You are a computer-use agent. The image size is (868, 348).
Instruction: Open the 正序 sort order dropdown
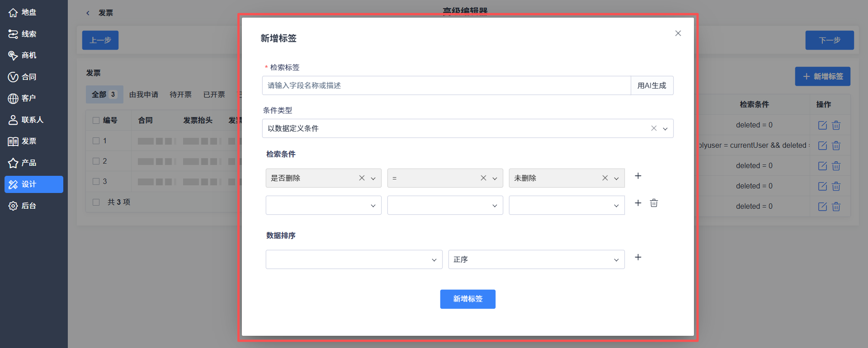click(537, 259)
